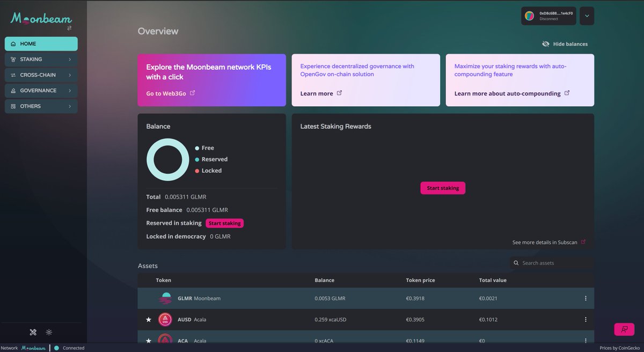This screenshot has width=644, height=352.
Task: Click the Free balance 0.005311 GLMR value
Action: pos(207,210)
